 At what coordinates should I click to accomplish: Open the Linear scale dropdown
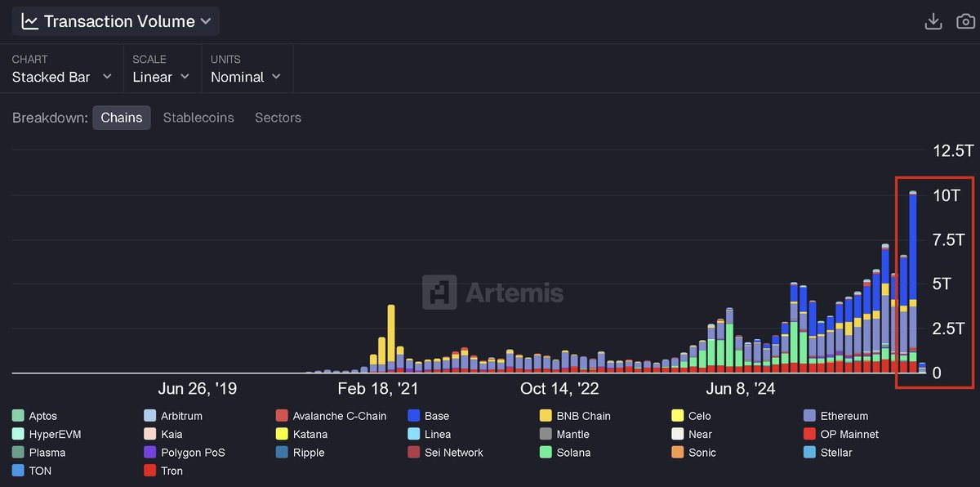[161, 77]
